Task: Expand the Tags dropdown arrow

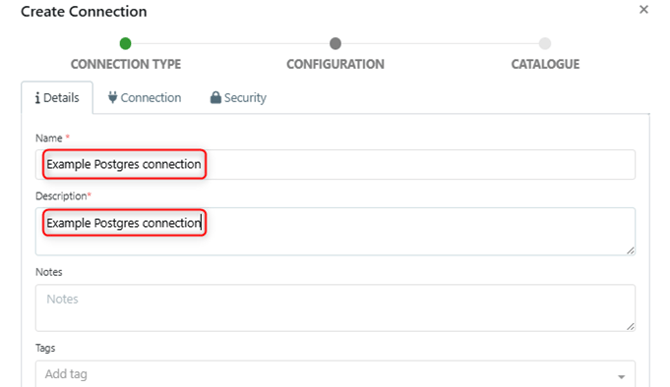Action: click(x=621, y=376)
